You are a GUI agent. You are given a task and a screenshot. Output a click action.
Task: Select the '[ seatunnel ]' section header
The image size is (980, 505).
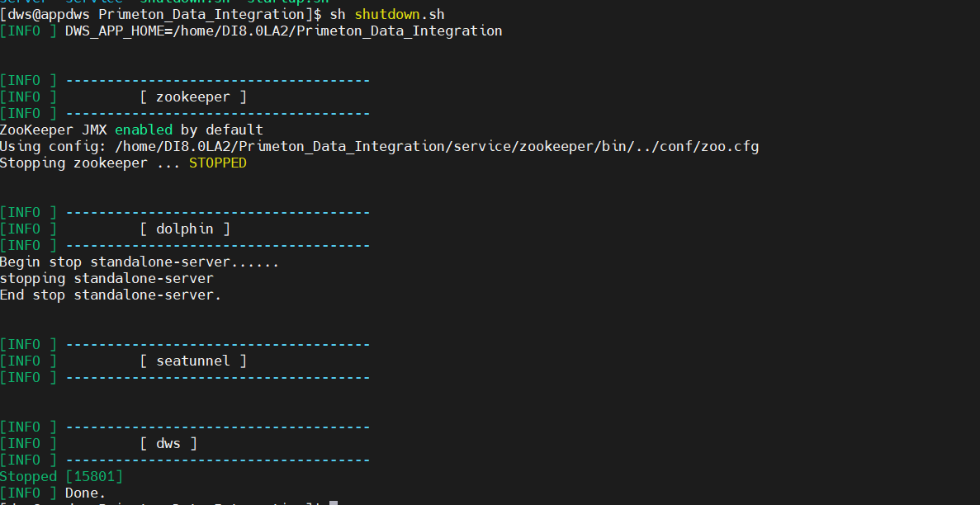[193, 361]
